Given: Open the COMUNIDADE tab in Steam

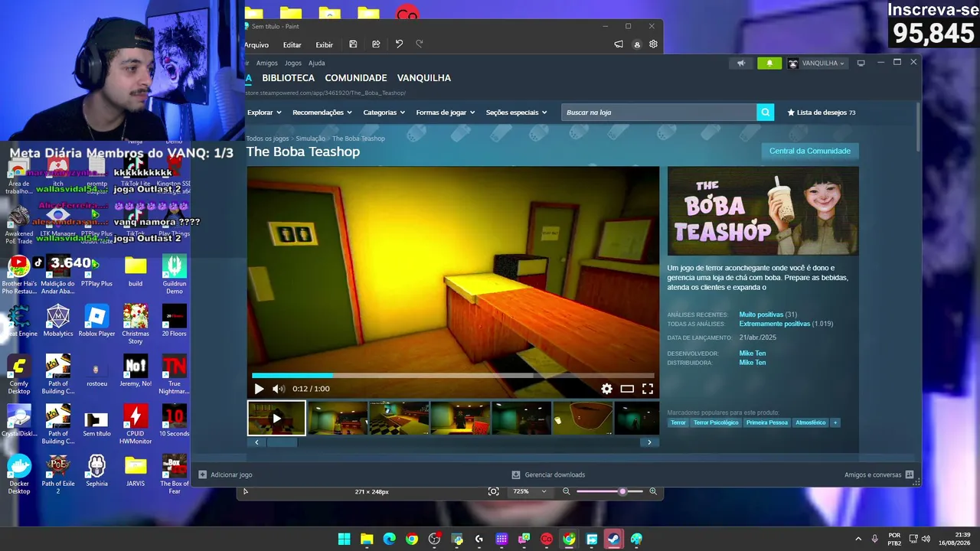Looking at the screenshot, I should pos(356,78).
